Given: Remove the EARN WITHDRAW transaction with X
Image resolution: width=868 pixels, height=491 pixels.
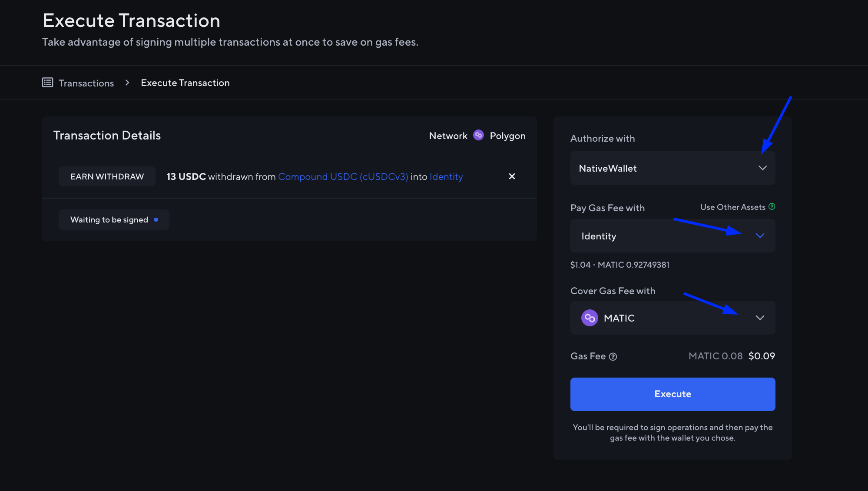Looking at the screenshot, I should click(512, 176).
